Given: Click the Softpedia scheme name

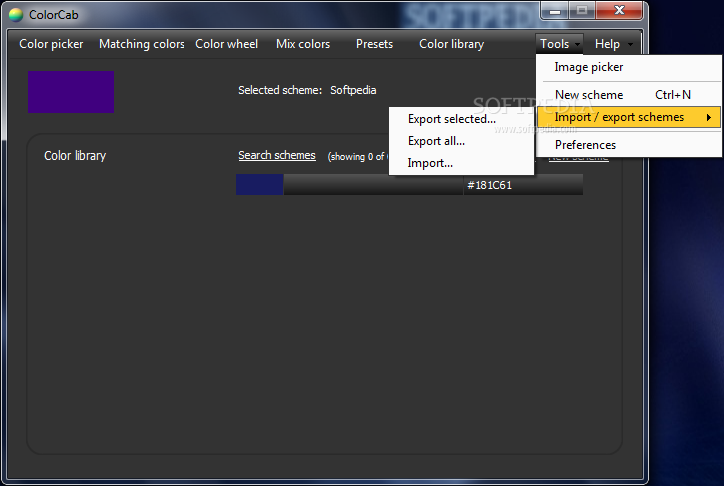Looking at the screenshot, I should coord(353,90).
